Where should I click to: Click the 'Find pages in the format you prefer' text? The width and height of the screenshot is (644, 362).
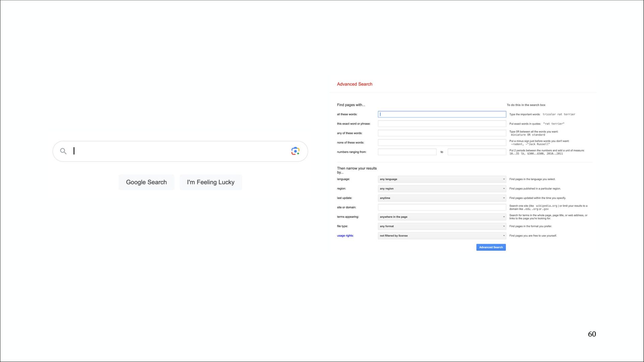(530, 226)
